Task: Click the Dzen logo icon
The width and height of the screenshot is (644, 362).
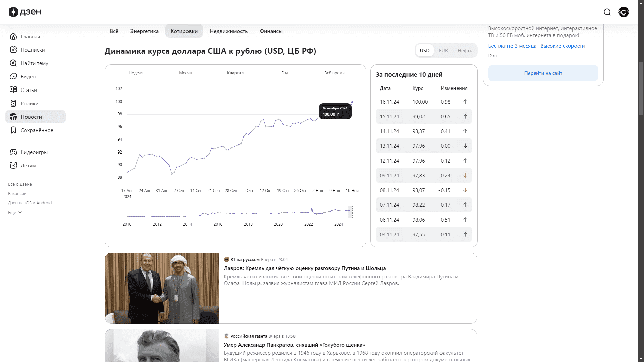Action: (x=13, y=12)
